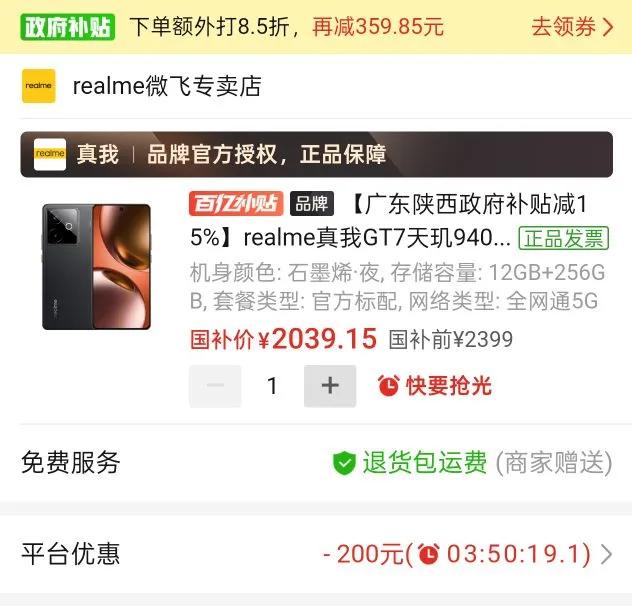Open the yellow realme store logo

tap(39, 86)
